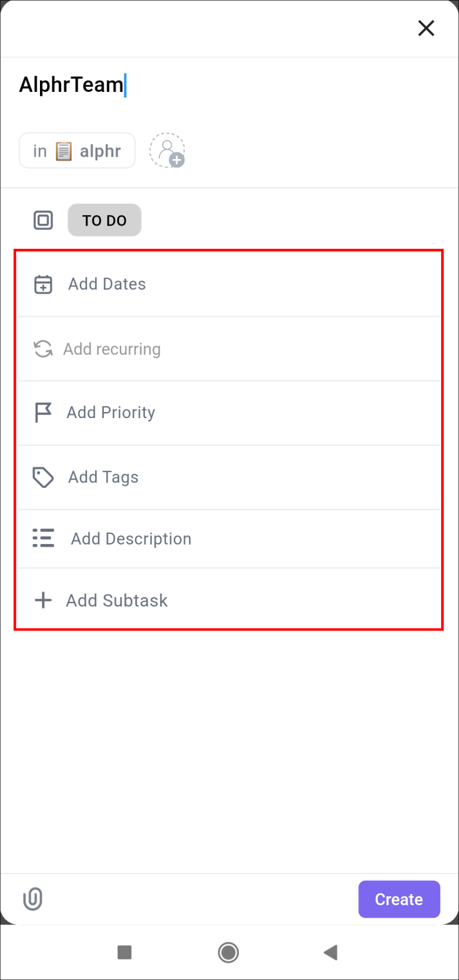Open the Add Priority option
This screenshot has height=980, width=459.
click(230, 413)
